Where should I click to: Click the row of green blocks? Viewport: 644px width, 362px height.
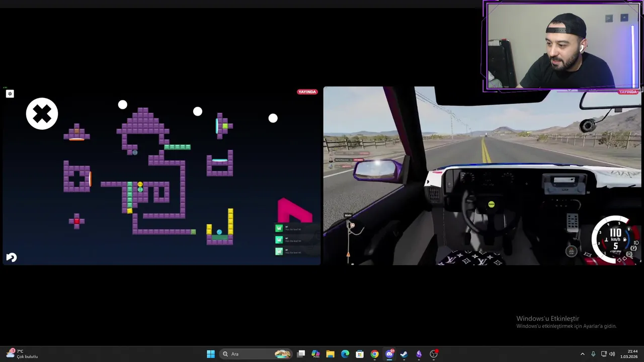click(x=177, y=147)
